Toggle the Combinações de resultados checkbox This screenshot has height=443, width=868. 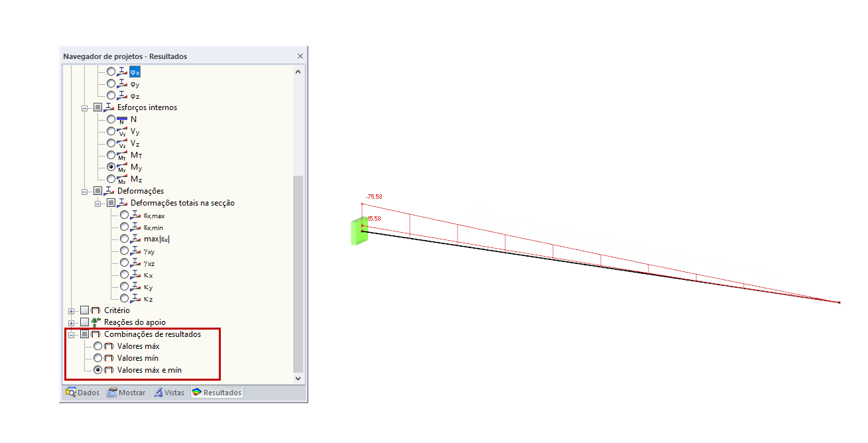[x=84, y=334]
